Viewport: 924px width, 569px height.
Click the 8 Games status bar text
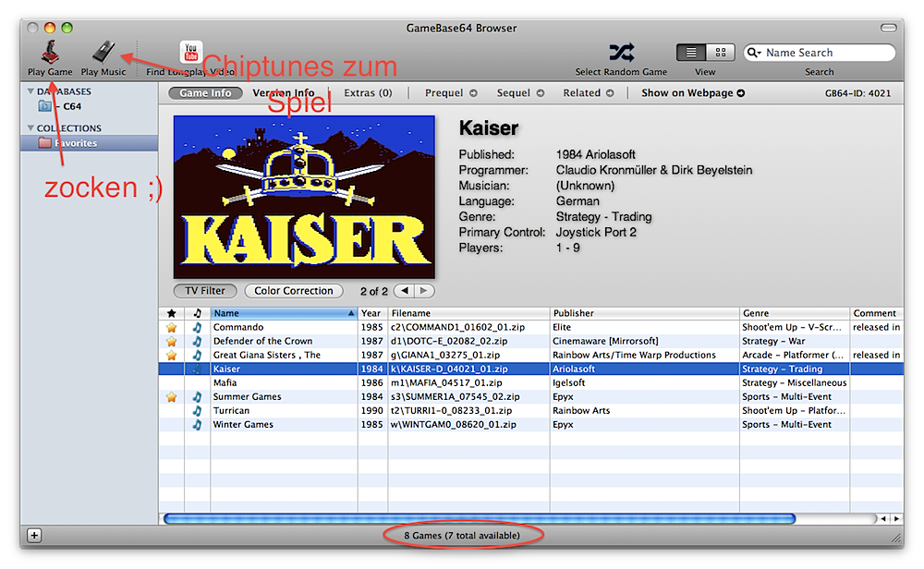pyautogui.click(x=462, y=536)
